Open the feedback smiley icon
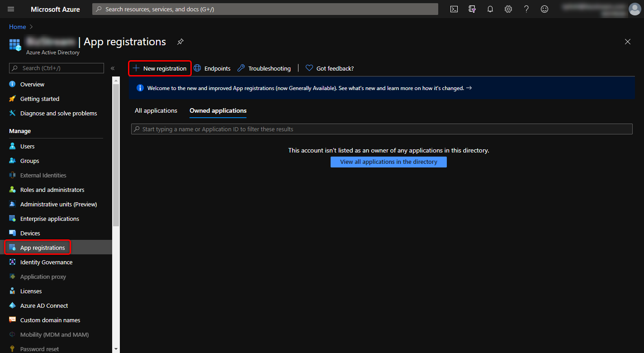Image resolution: width=644 pixels, height=353 pixels. pyautogui.click(x=545, y=9)
